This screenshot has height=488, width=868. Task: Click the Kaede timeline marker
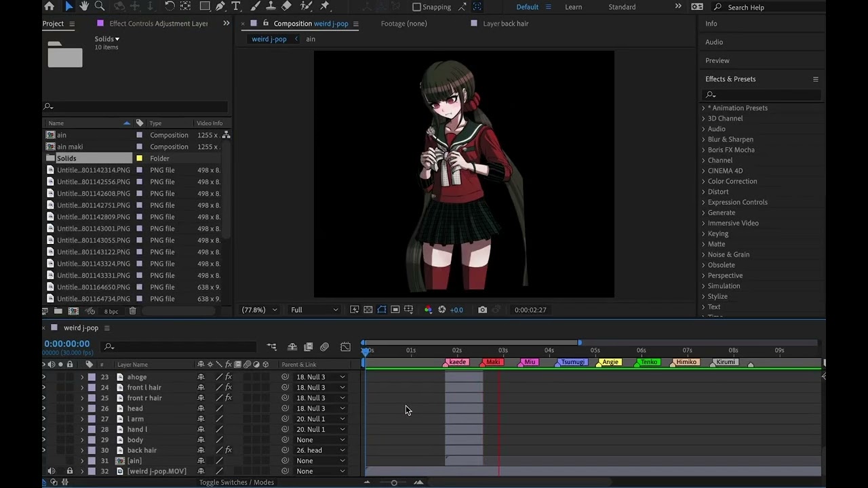[x=457, y=362]
